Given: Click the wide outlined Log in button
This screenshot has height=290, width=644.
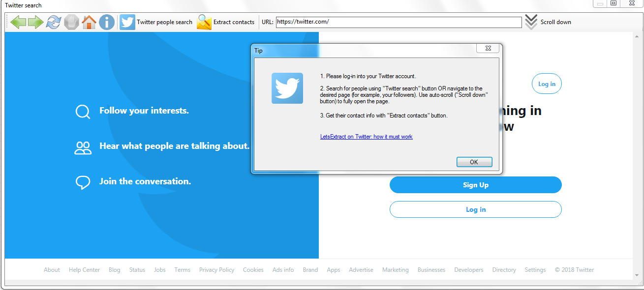Looking at the screenshot, I should 475,209.
